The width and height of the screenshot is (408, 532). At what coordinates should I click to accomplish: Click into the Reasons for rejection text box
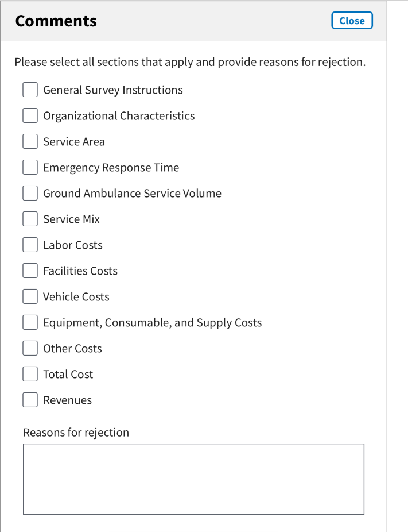[x=193, y=479]
